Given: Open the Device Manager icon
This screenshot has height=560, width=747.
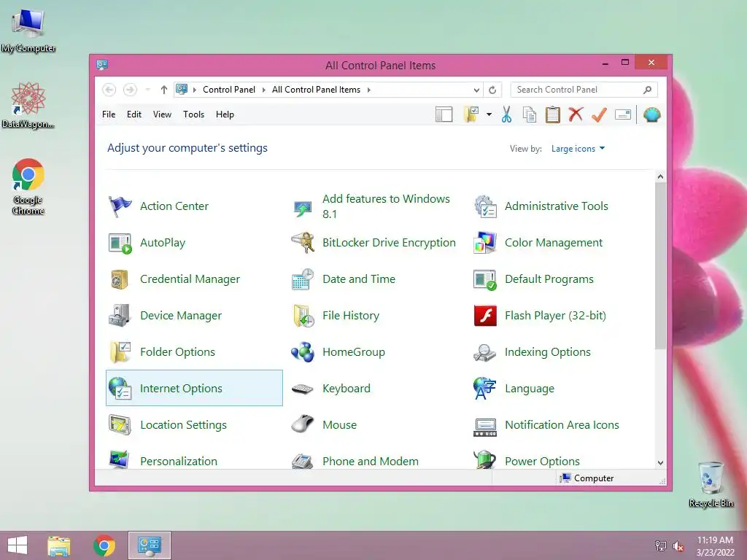Looking at the screenshot, I should coord(120,315).
